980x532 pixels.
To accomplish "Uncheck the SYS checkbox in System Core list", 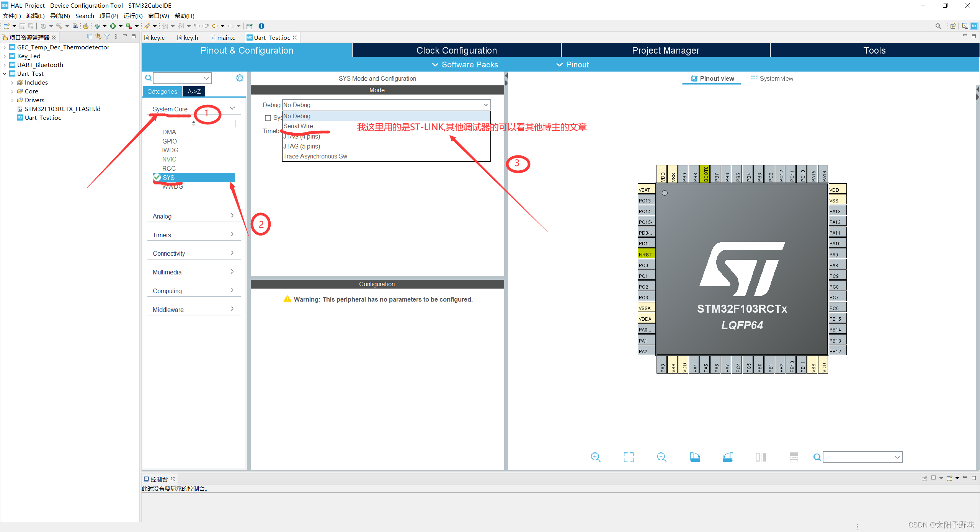I will [x=157, y=177].
